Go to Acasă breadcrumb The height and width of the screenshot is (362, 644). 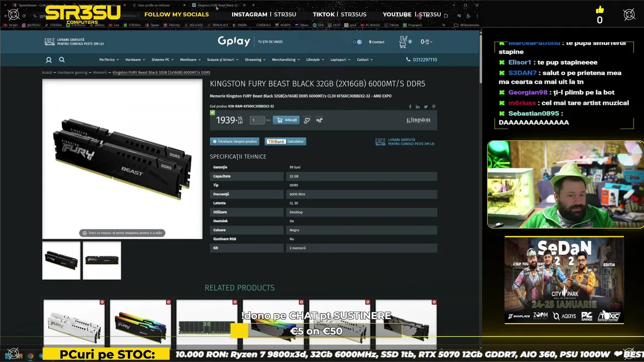[47, 72]
